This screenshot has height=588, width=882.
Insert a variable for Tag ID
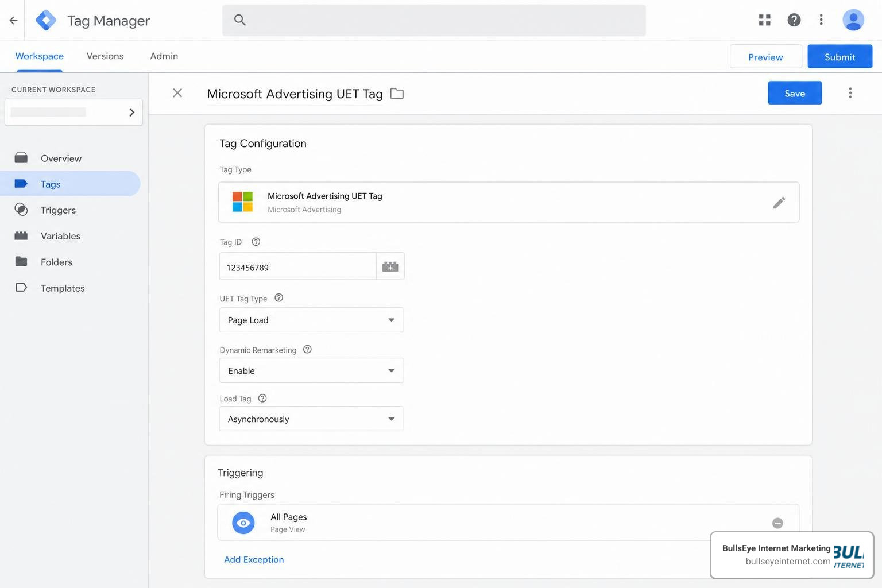coord(390,266)
